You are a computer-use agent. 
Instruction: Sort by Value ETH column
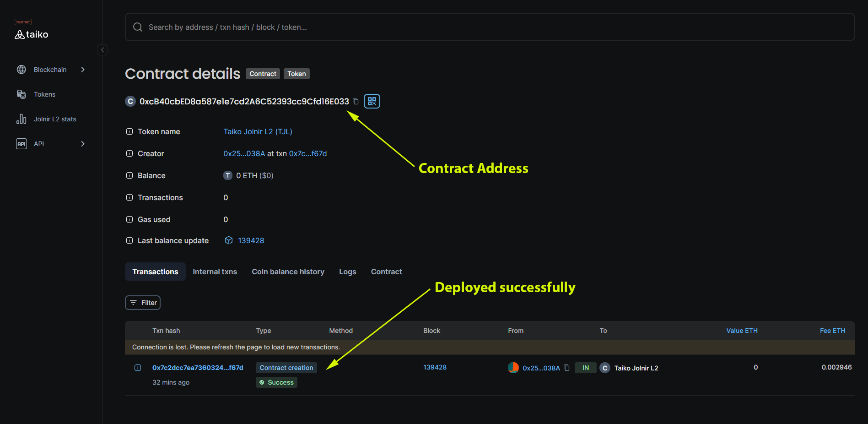click(742, 331)
